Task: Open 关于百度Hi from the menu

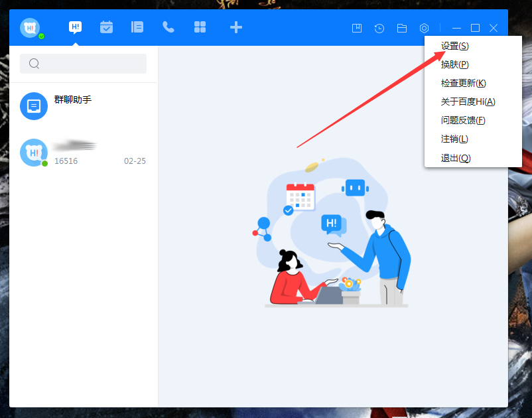Action: pos(466,102)
